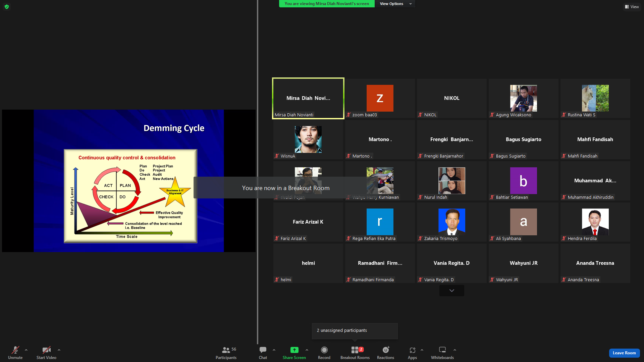Click Agung Wicaksono's profile picture
The width and height of the screenshot is (644, 362).
point(524,98)
